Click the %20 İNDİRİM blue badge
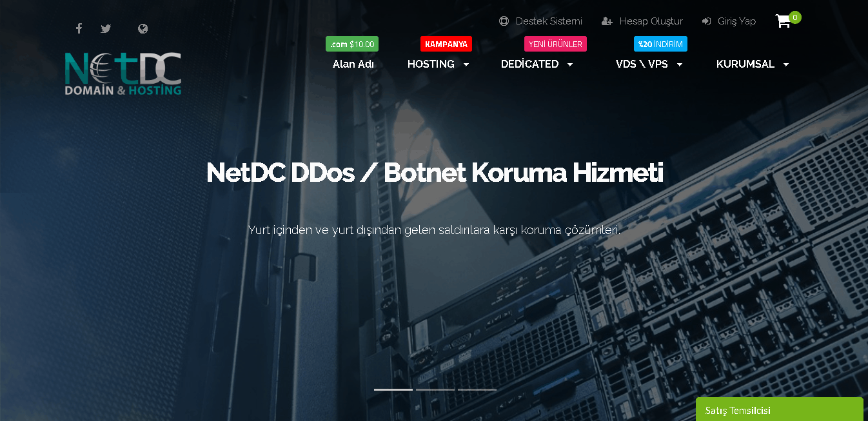The height and width of the screenshot is (421, 868). [660, 44]
